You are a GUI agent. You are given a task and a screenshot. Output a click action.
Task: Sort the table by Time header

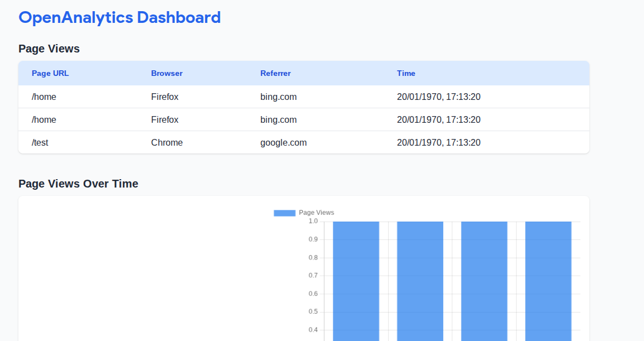pyautogui.click(x=406, y=73)
